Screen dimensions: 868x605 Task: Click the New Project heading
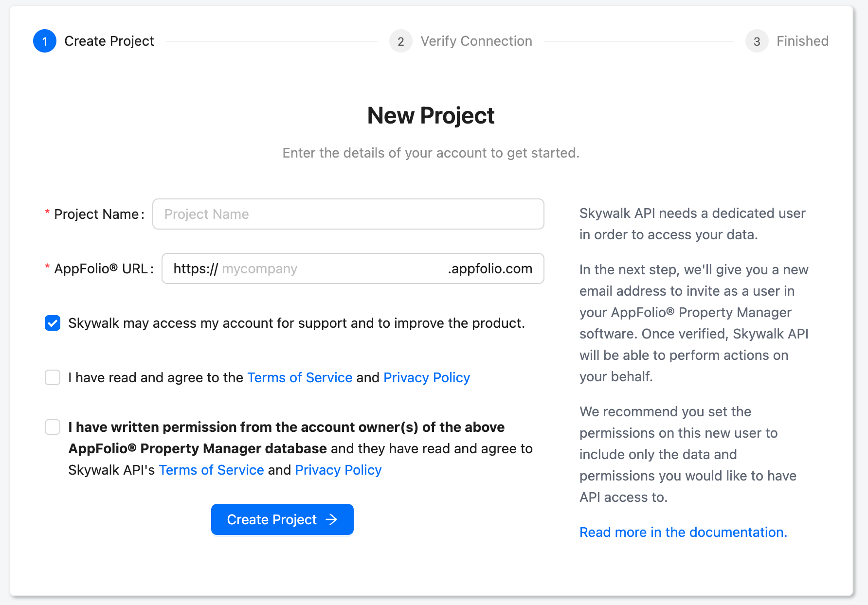click(431, 115)
